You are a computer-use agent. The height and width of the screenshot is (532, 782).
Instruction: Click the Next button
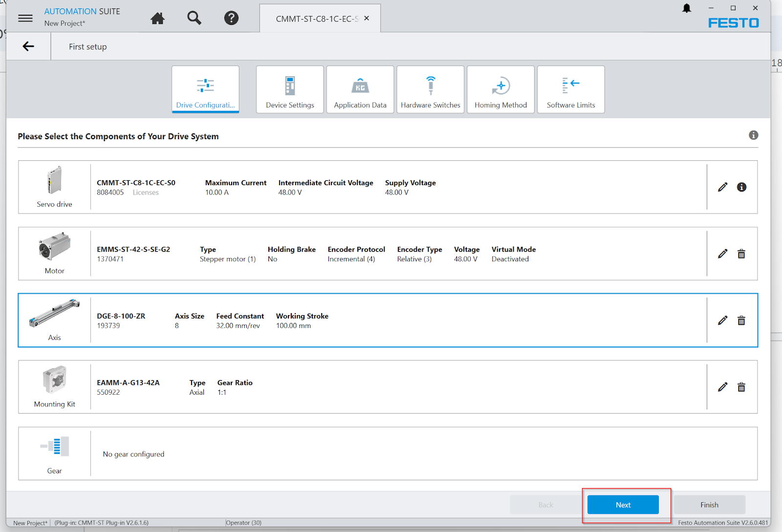tap(623, 505)
